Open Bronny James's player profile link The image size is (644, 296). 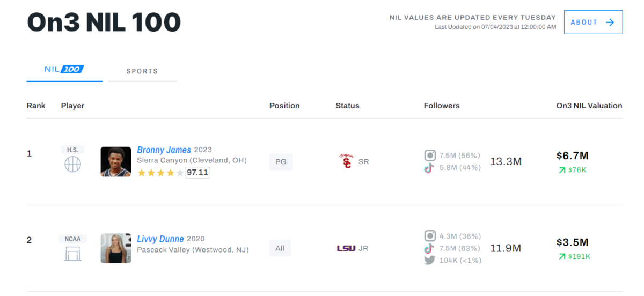click(164, 150)
